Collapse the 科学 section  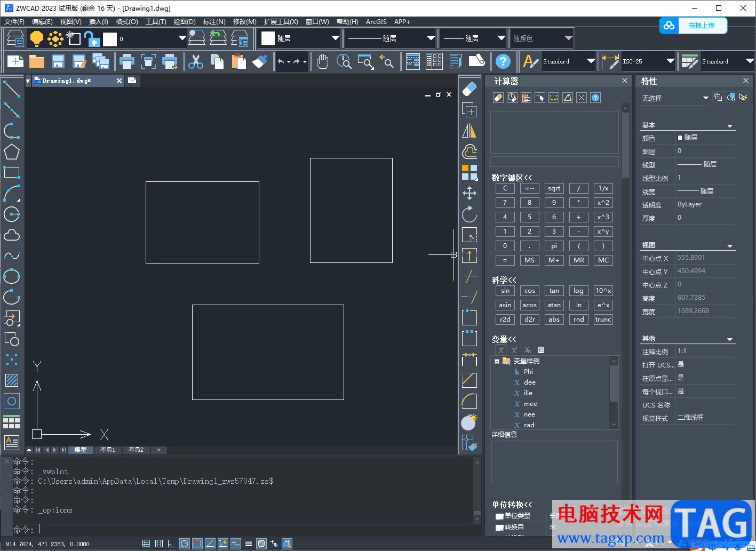click(x=504, y=280)
